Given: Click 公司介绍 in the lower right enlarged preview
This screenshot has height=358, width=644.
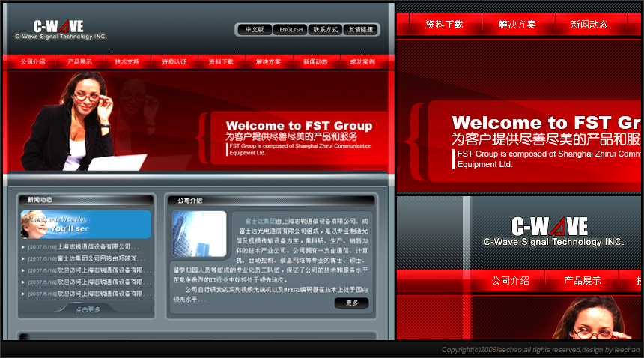Looking at the screenshot, I should point(510,281).
